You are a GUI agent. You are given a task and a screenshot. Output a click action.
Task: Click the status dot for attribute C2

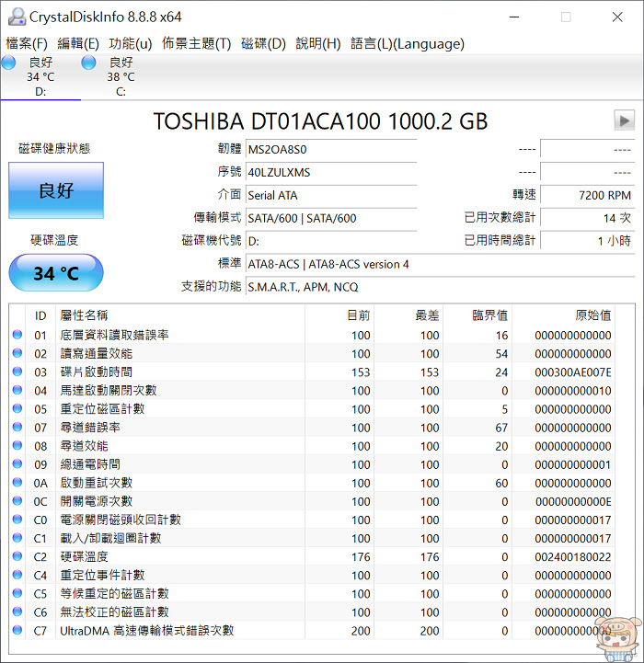(17, 556)
